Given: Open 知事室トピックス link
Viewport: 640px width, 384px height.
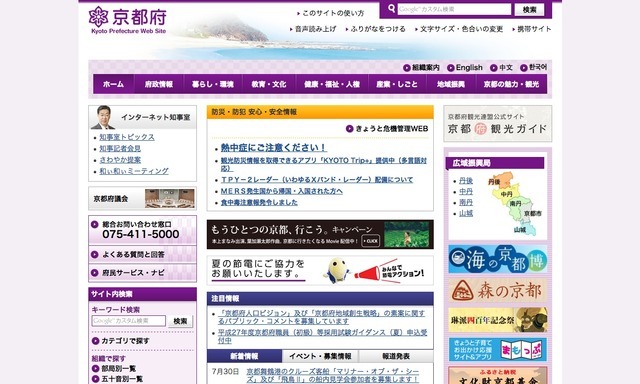Looking at the screenshot, I should [127, 137].
